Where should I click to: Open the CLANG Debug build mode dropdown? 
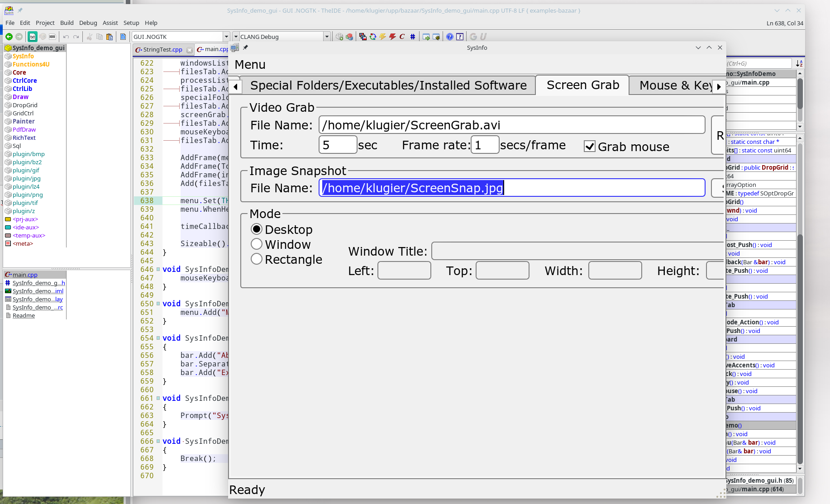[326, 37]
